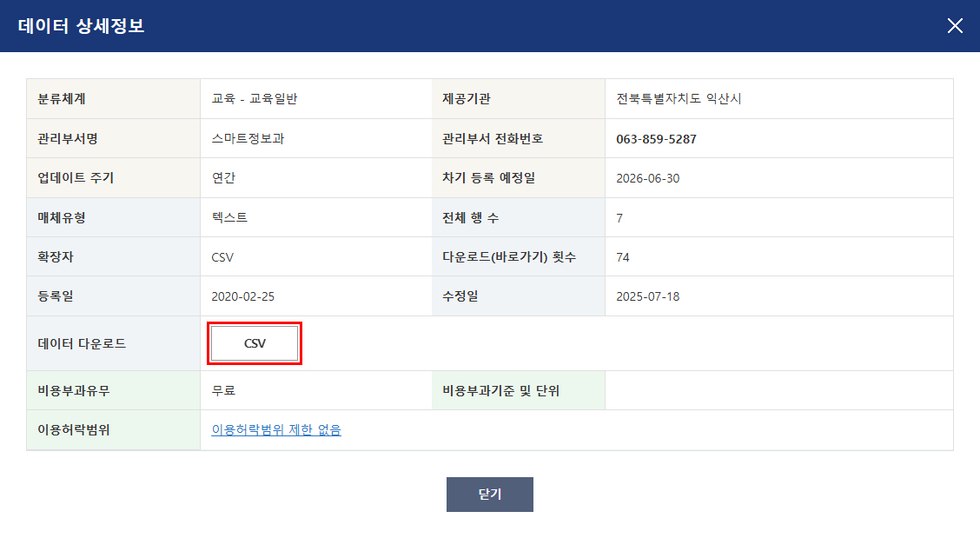Open the 이용허락범위 제한 없음 link
980x538 pixels.
coord(275,428)
